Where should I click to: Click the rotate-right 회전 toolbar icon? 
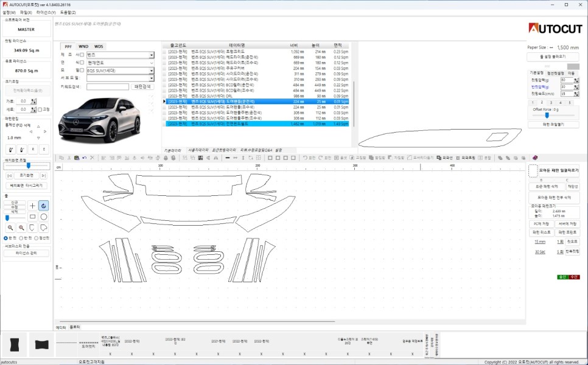pos(325,158)
